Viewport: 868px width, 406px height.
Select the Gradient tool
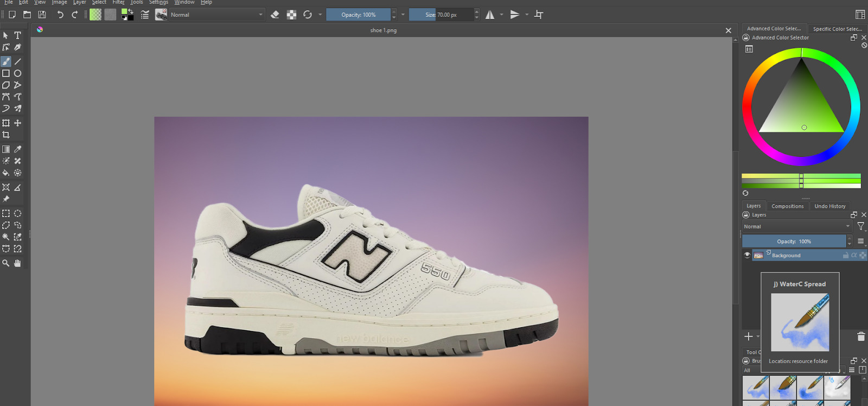6,149
